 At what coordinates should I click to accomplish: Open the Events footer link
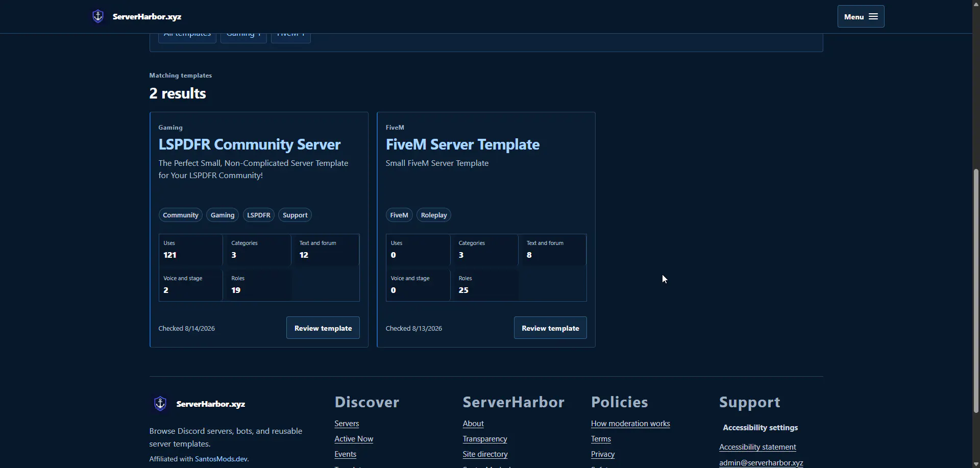click(346, 454)
